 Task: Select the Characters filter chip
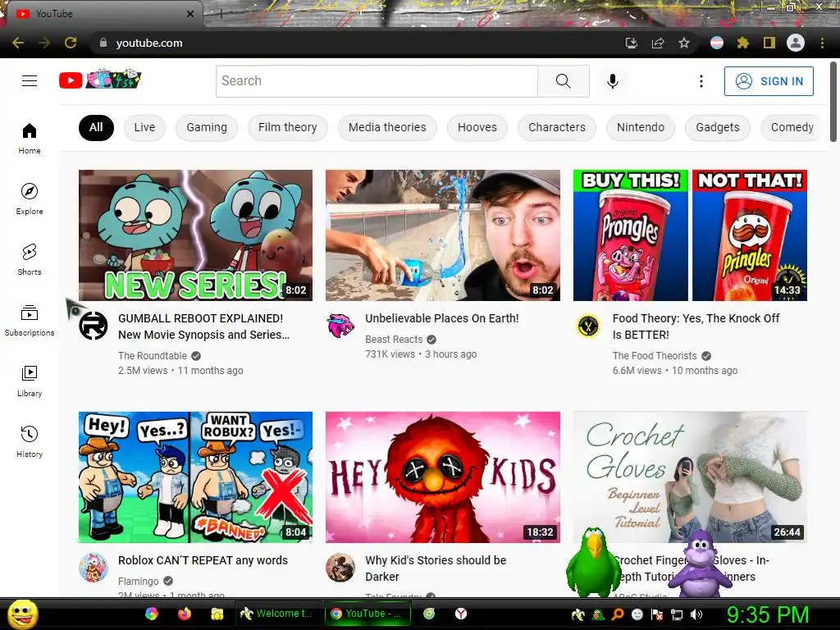[x=557, y=127]
